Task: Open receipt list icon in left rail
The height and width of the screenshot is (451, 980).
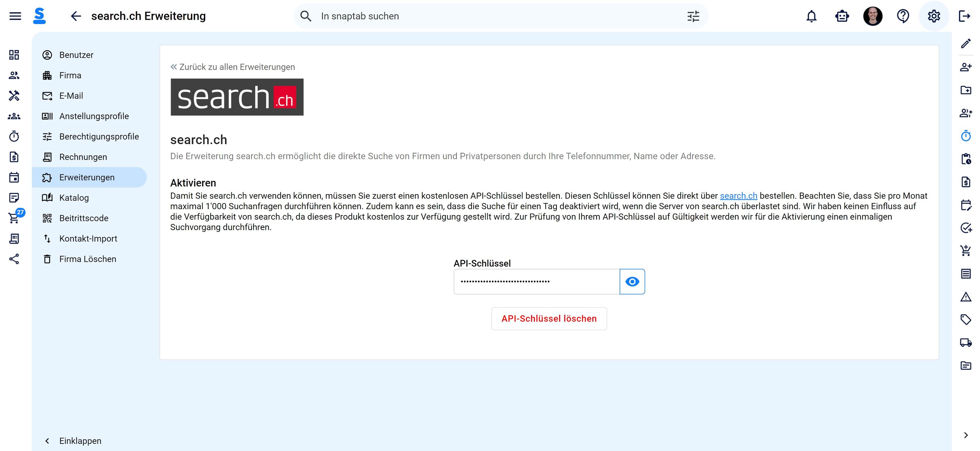Action: point(14,238)
